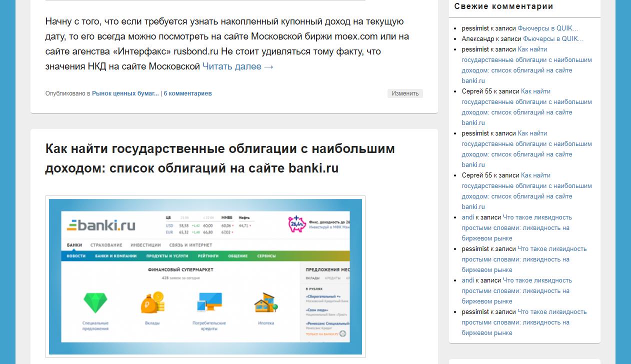
Task: Open the Читать далее link
Action: point(238,66)
